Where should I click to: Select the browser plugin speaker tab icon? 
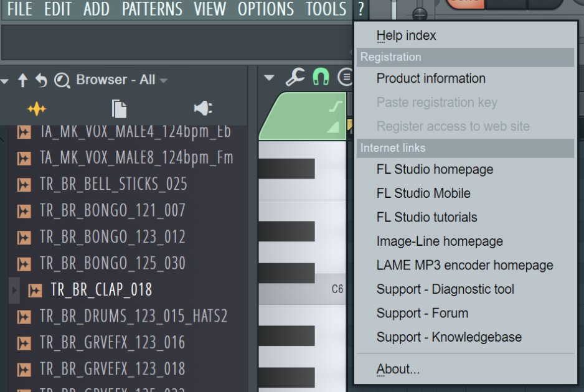coord(203,108)
